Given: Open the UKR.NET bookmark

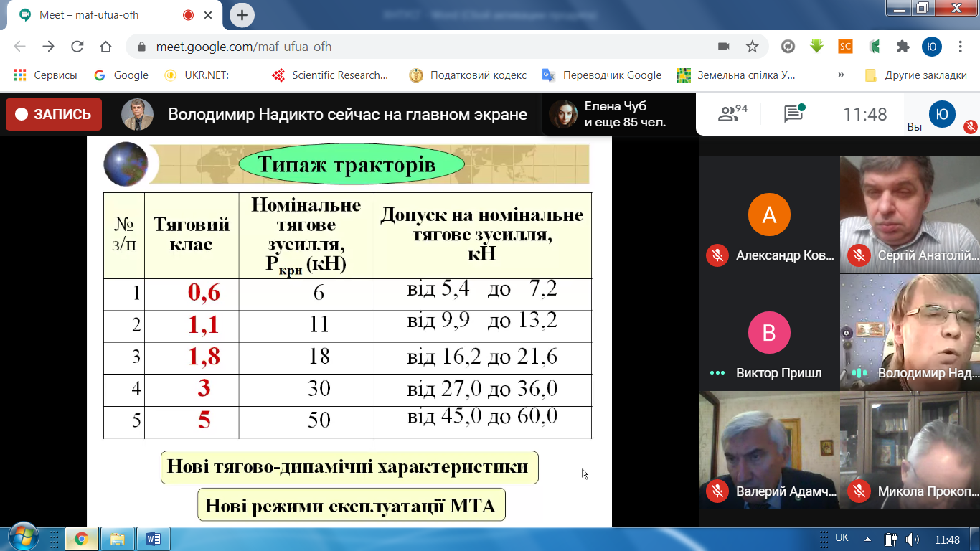Looking at the screenshot, I should click(197, 75).
